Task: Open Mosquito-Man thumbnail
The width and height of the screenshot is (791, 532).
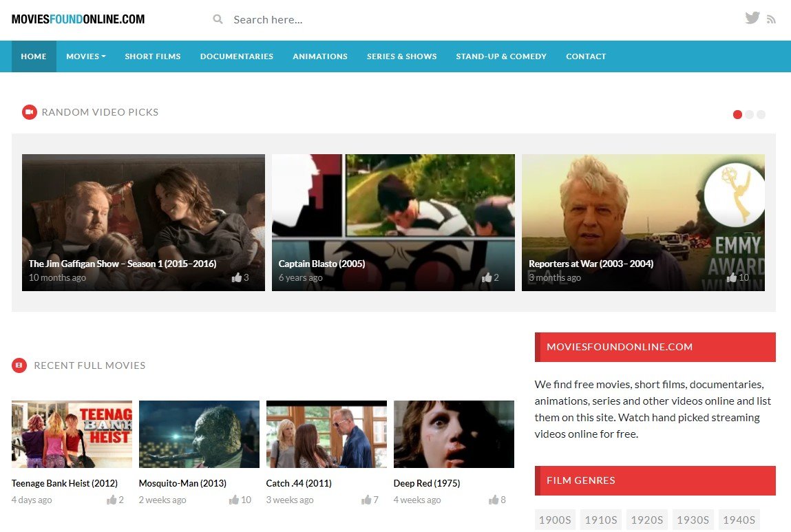Action: point(199,434)
